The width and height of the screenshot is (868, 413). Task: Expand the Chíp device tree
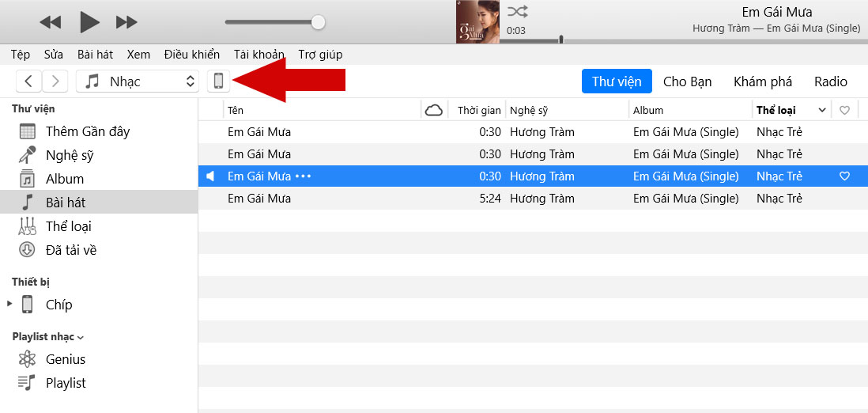click(9, 305)
